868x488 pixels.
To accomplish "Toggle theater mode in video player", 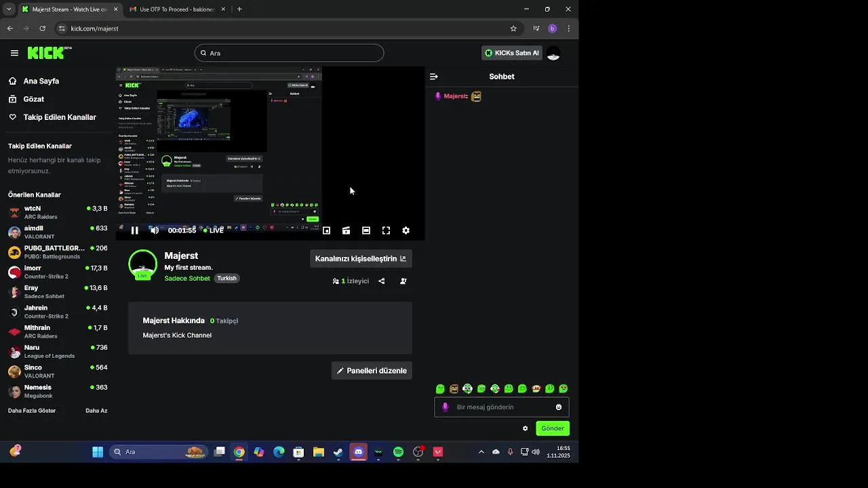I will point(366,230).
